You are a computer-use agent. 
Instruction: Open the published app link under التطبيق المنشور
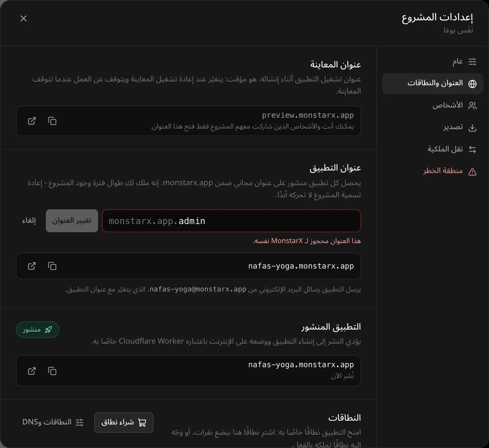click(x=32, y=371)
